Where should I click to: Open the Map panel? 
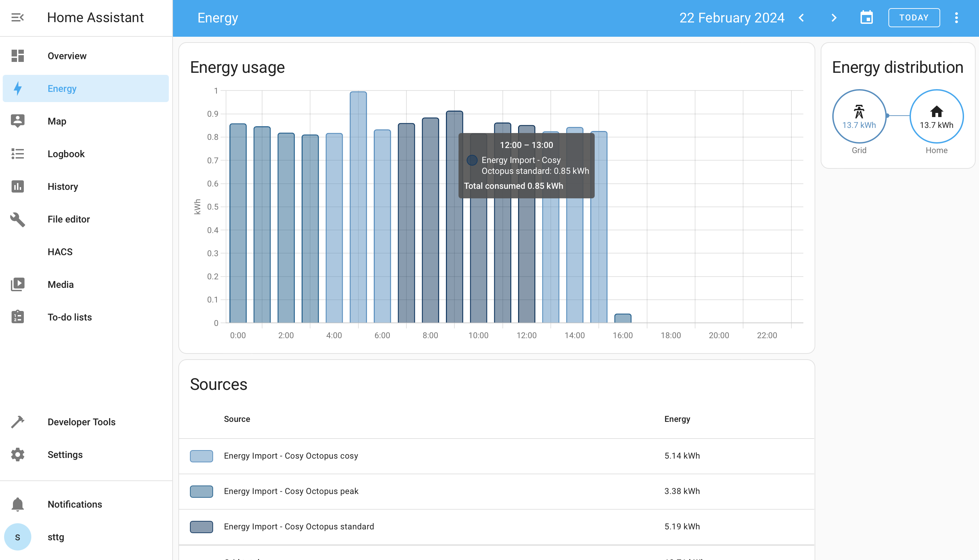[57, 121]
